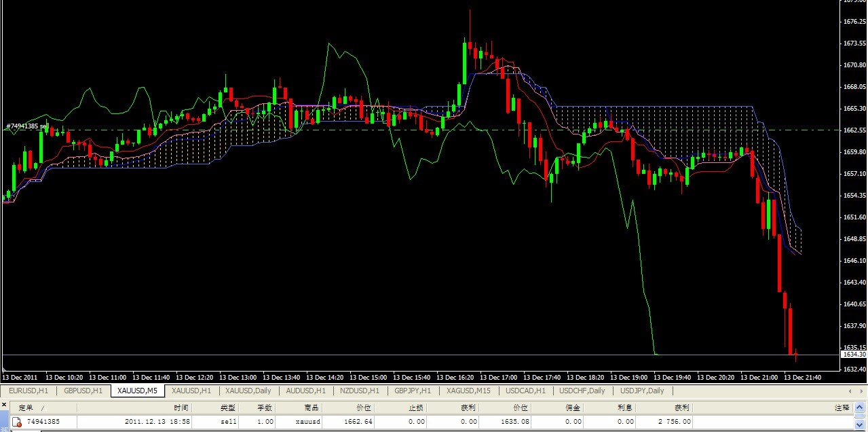The width and height of the screenshot is (868, 432).
Task: Click the 注释 column header
Action: [842, 408]
